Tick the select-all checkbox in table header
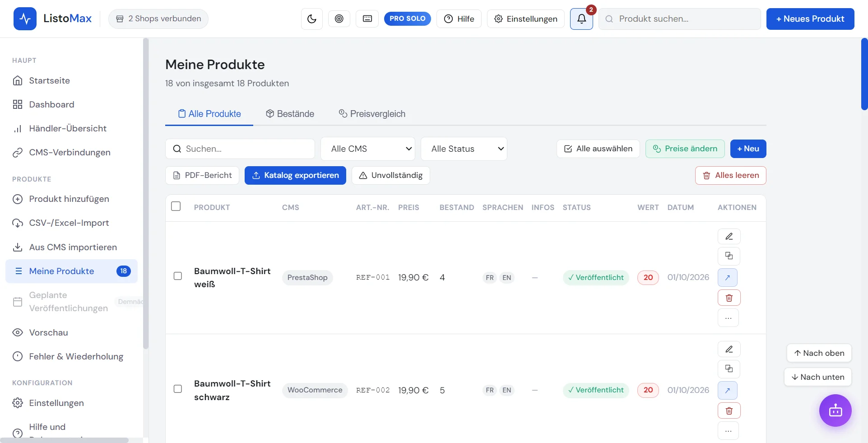Image resolution: width=868 pixels, height=443 pixels. 176,206
